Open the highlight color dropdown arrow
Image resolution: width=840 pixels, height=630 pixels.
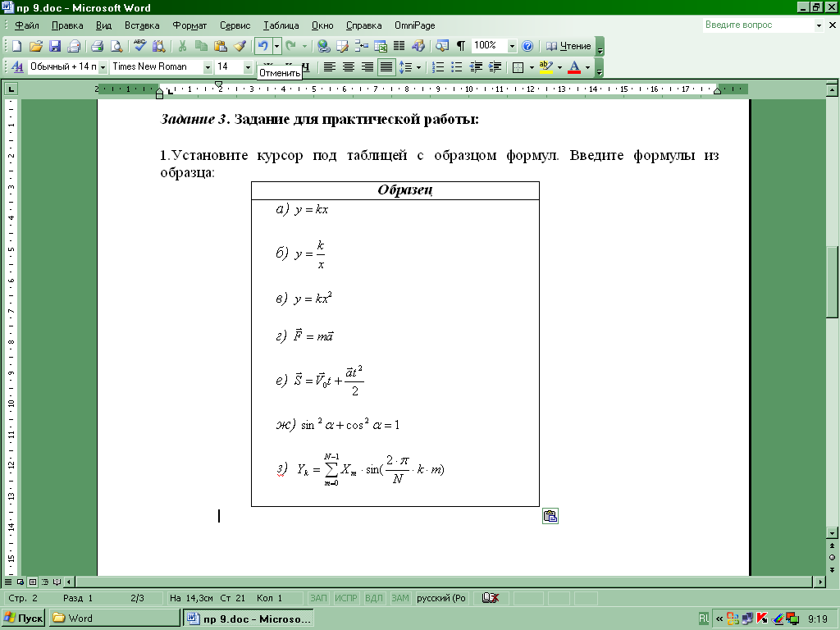coord(559,67)
